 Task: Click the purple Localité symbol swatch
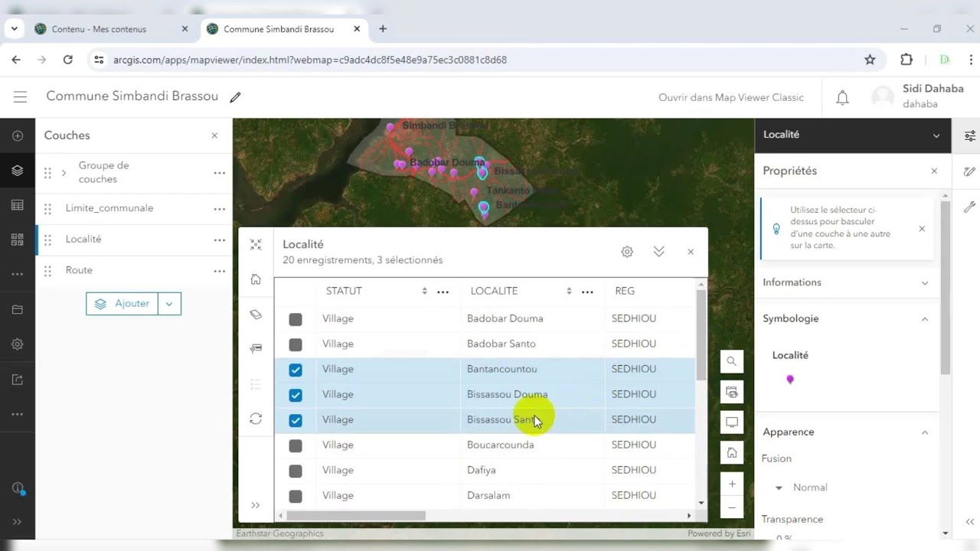[790, 380]
